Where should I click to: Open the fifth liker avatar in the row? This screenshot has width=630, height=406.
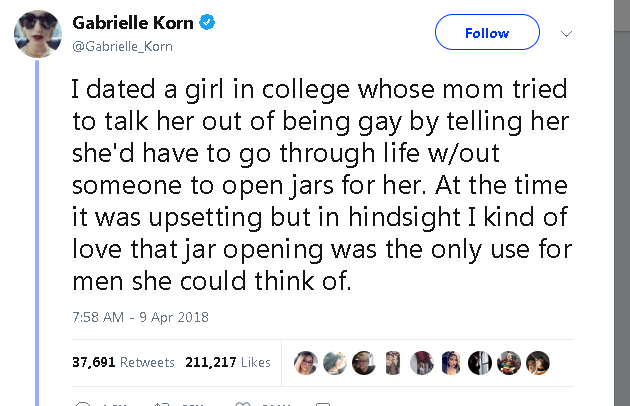(x=422, y=362)
